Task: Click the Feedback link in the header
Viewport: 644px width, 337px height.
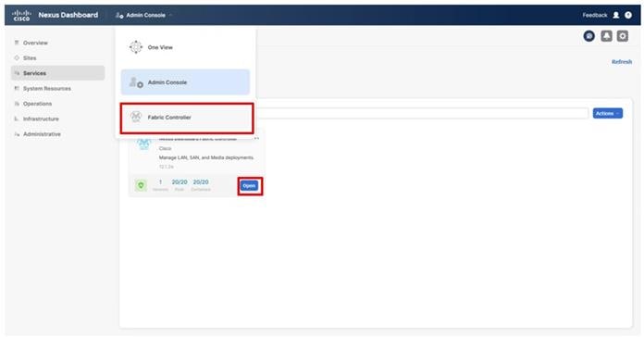Action: coord(594,15)
